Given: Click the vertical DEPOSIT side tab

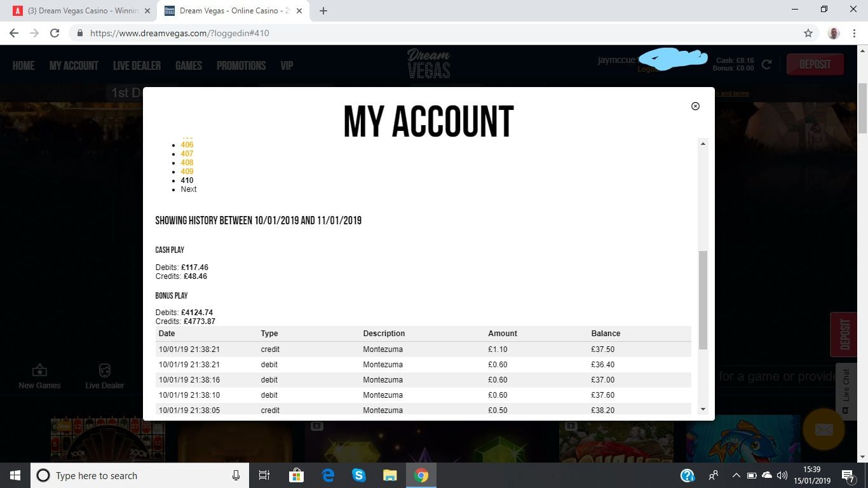Looking at the screenshot, I should point(844,334).
